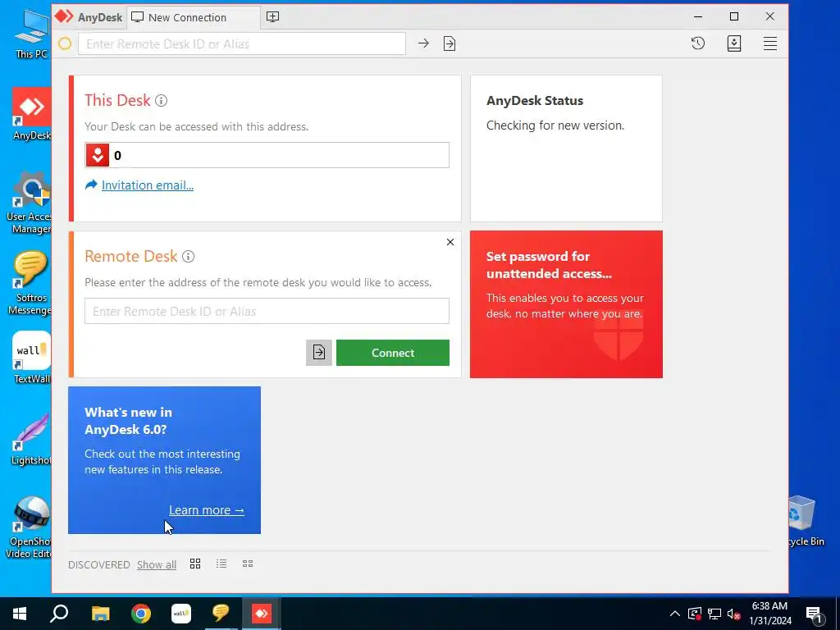This screenshot has width=840, height=630.
Task: Click the Remote Desk ID input in panel
Action: tap(267, 311)
